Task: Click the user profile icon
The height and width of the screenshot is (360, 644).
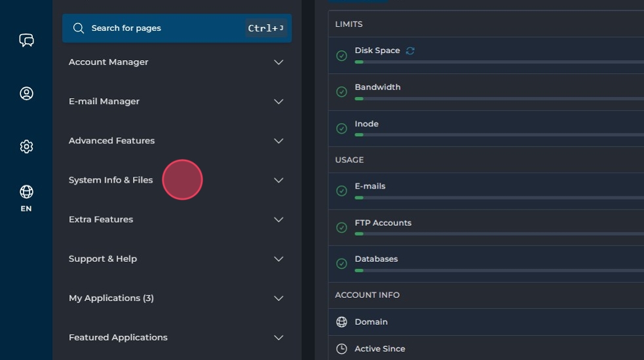Action: coord(26,94)
